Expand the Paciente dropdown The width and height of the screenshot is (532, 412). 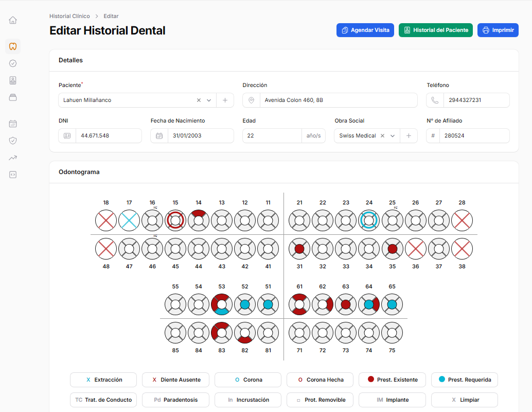(x=209, y=100)
